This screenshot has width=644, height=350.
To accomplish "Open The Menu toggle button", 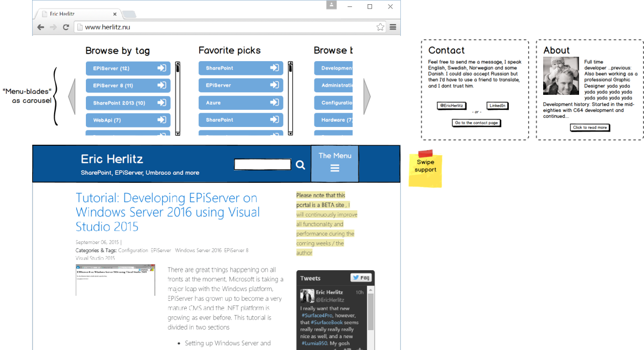I will point(334,163).
